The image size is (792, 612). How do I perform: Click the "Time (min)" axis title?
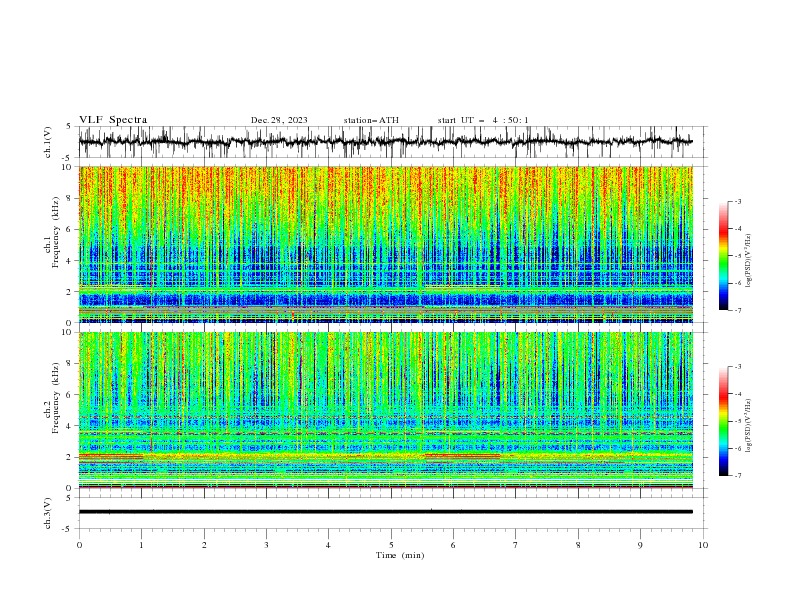point(400,555)
